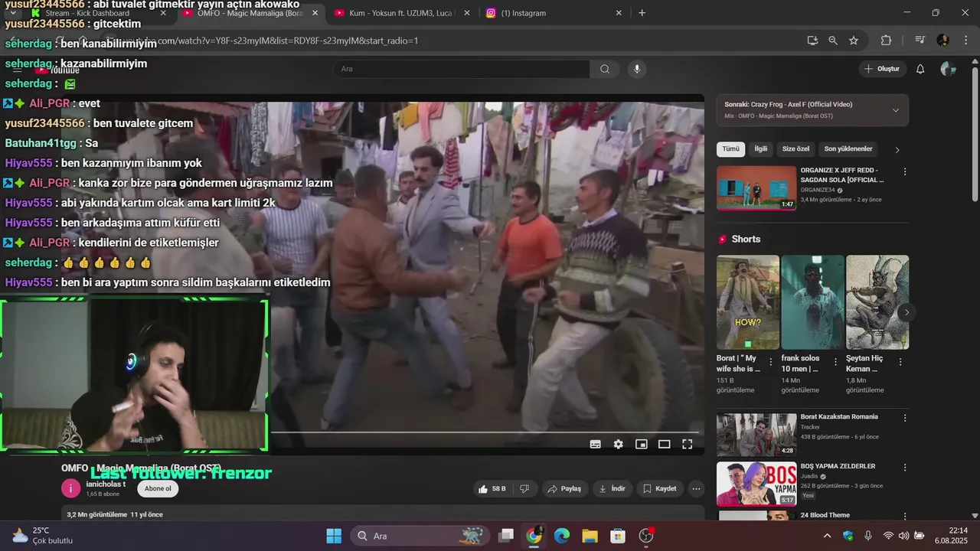This screenshot has width=980, height=551.
Task: Switch to Instagram browser tab
Action: point(555,13)
